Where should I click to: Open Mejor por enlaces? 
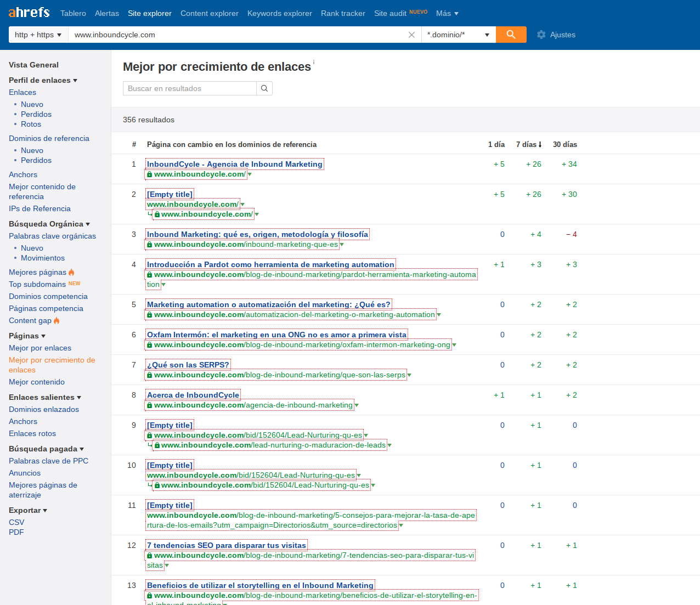(40, 348)
